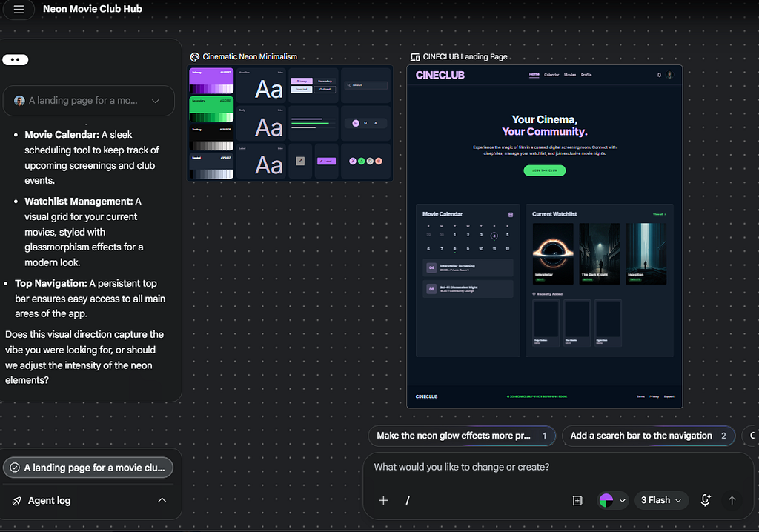Click the grey round icon button in design system
The image size is (759, 532).
pyautogui.click(x=370, y=162)
